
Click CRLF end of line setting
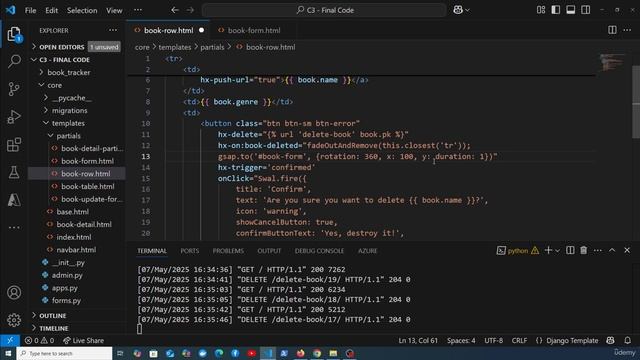coord(519,340)
